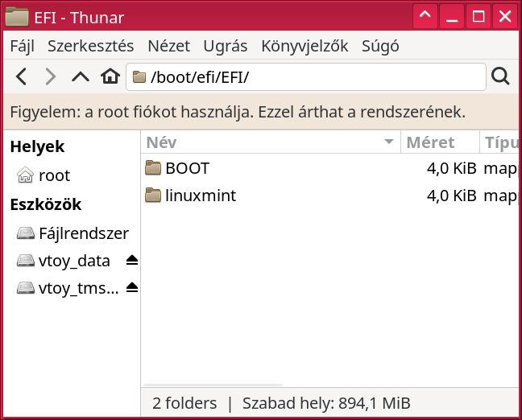Screen dimensions: 522x420
Task: Click the root account warning message
Action: point(238,112)
